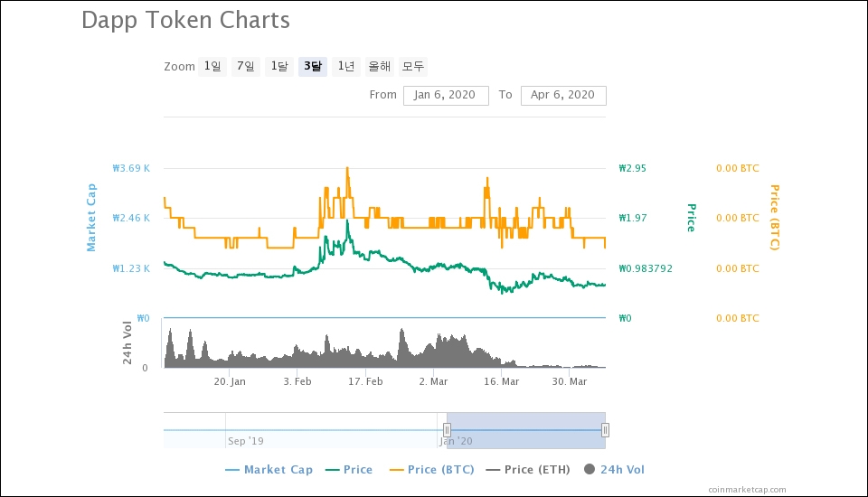Screen dimensions: 868x497
Task: Switch zoom to 1년
Action: pyautogui.click(x=346, y=66)
